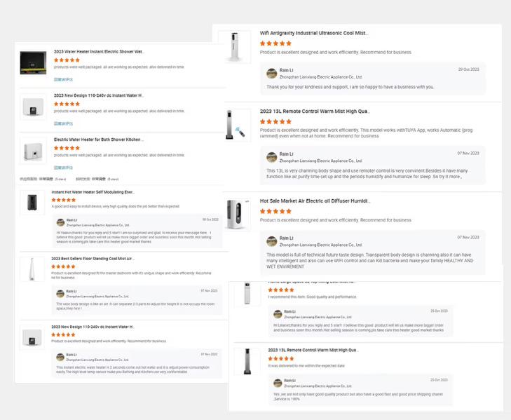Image resolution: width=511 pixels, height=420 pixels.
Task: Click the Electric Water Heater for Both Shower Kitchen product image
Action: coord(32,151)
